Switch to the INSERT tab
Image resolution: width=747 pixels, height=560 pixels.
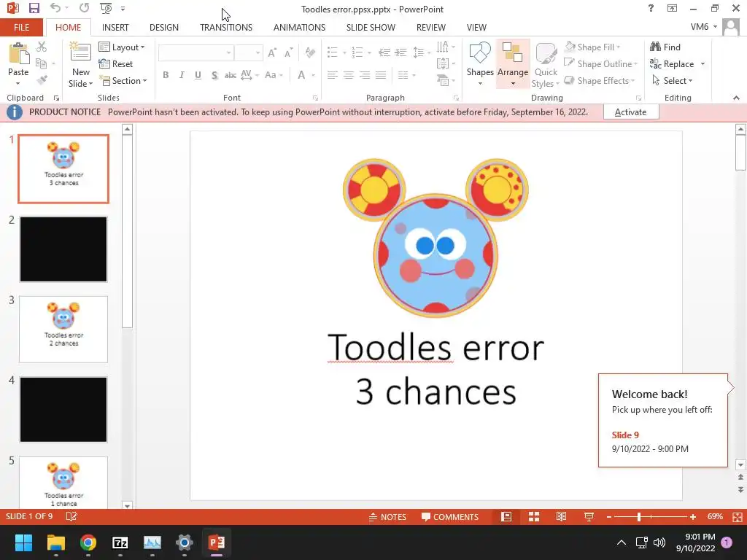[x=115, y=27]
